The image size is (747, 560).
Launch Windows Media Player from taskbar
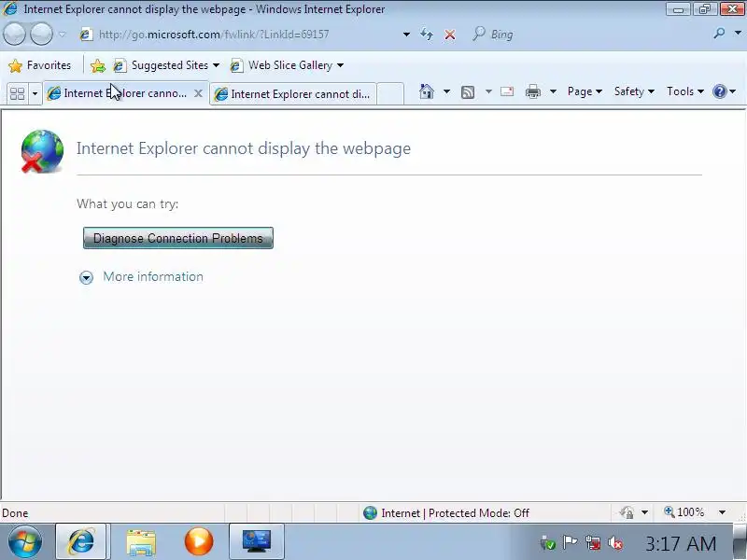(199, 541)
